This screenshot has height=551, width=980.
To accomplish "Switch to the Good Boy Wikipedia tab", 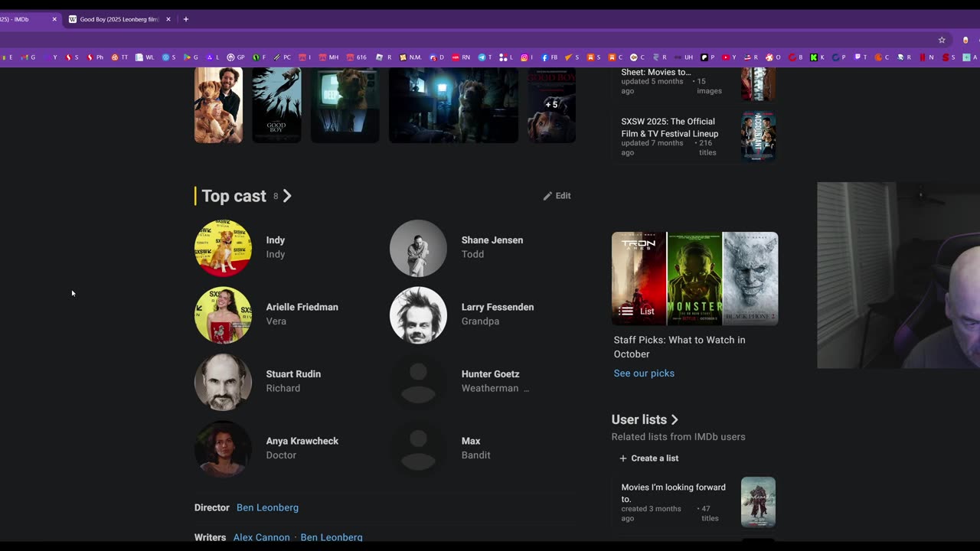I will coord(119,19).
